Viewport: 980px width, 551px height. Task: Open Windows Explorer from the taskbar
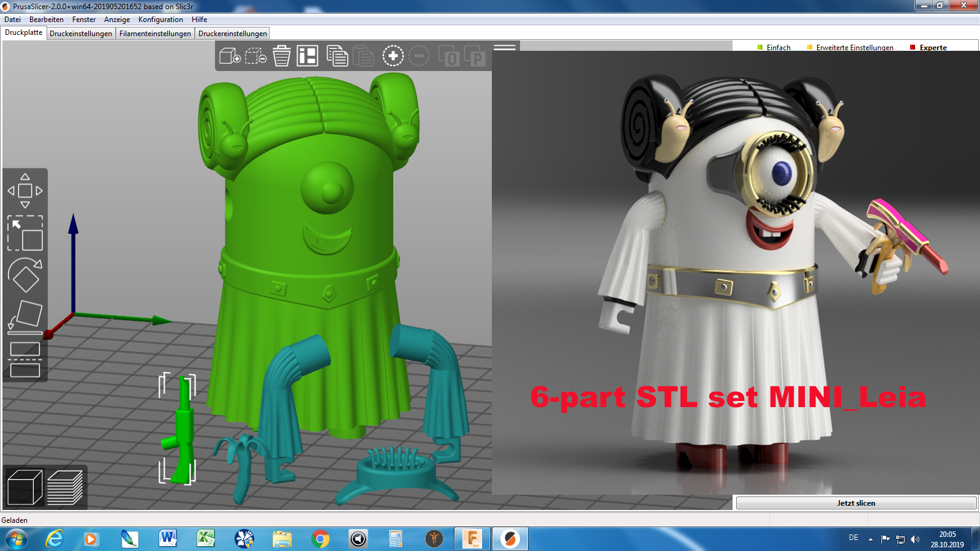[x=282, y=539]
